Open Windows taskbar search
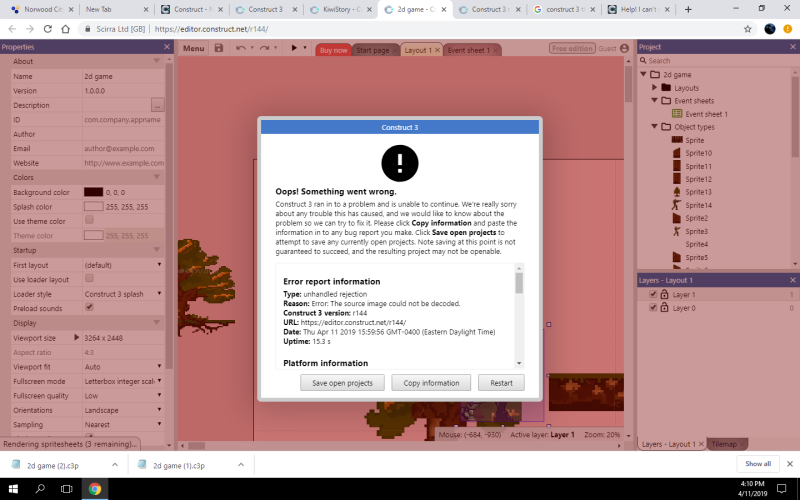Viewport: 800px width, 500px height. tap(40, 489)
